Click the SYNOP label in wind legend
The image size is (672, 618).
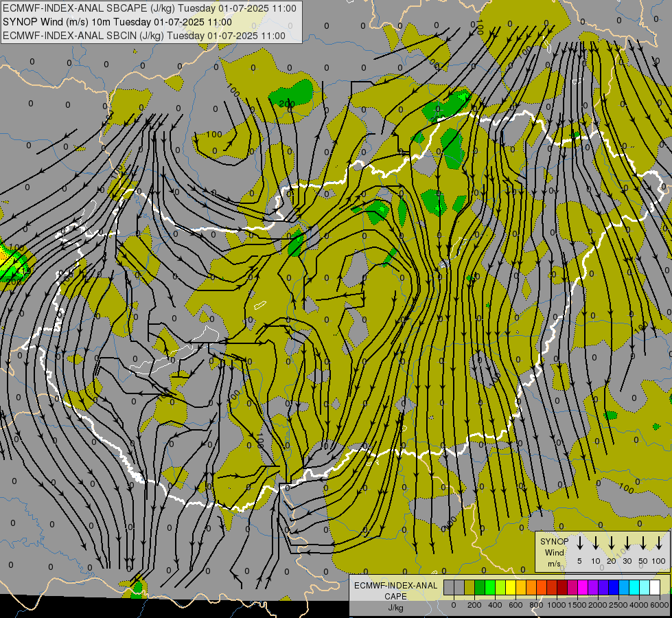pyautogui.click(x=554, y=542)
